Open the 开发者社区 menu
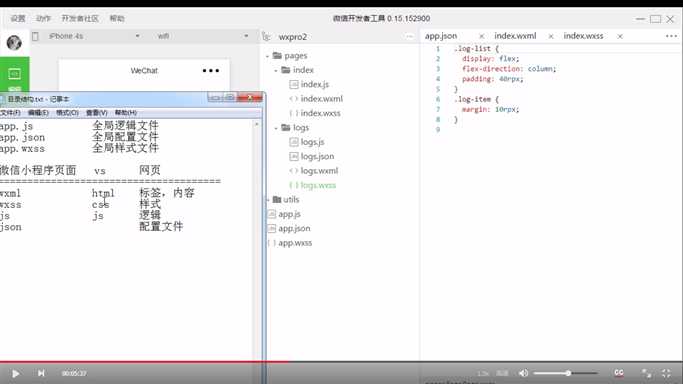The image size is (683, 384). [x=80, y=18]
